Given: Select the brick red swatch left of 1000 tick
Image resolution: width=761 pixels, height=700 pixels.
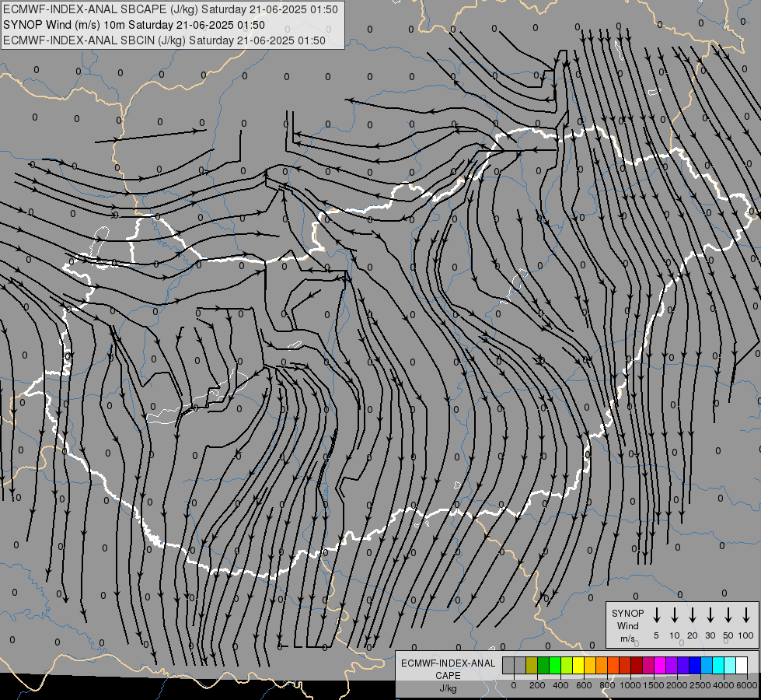Looking at the screenshot, I should (x=625, y=665).
